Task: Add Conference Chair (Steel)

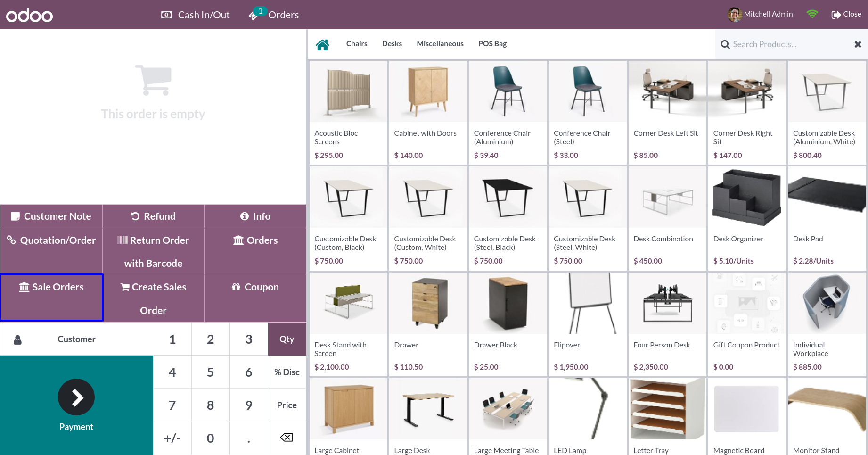Action: pyautogui.click(x=588, y=112)
